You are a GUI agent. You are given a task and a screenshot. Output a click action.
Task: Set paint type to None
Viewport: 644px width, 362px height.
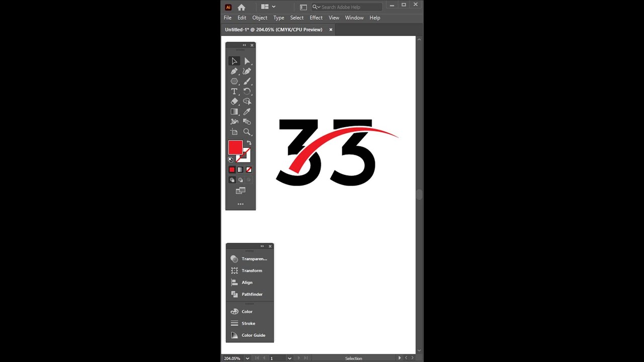(249, 170)
